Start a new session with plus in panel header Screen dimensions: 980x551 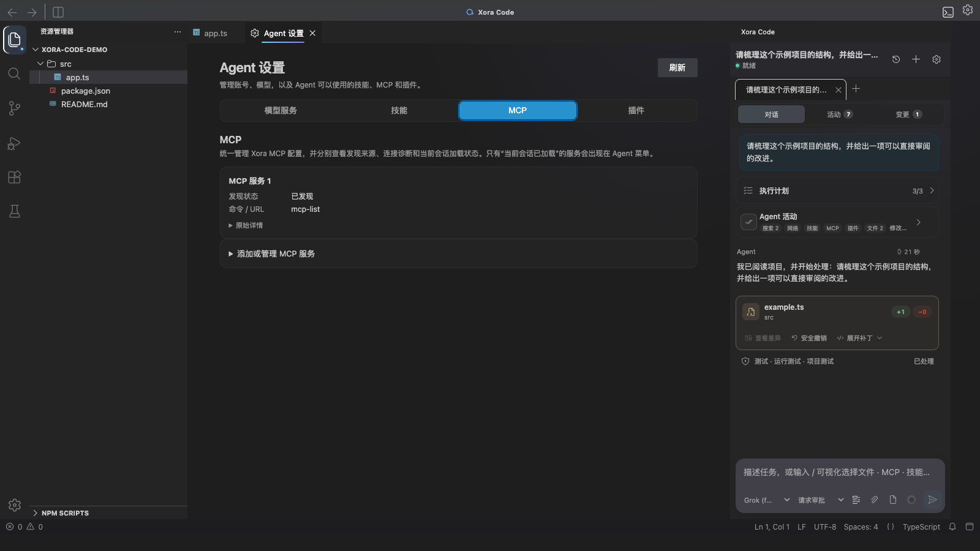(x=916, y=59)
